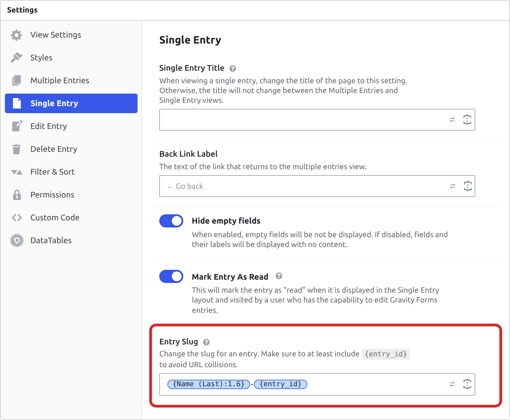This screenshot has width=510, height=420.
Task: Switch to Multiple Entries settings
Action: (x=71, y=81)
